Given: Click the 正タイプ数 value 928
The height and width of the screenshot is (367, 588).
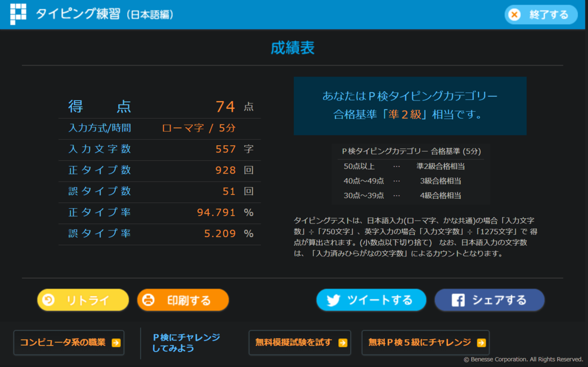Looking at the screenshot, I should (225, 170).
